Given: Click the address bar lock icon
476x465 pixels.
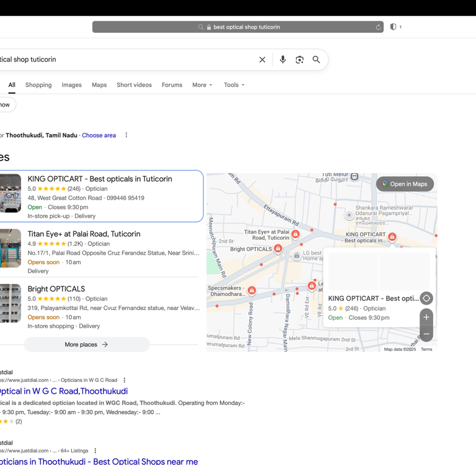Looking at the screenshot, I should click(209, 27).
